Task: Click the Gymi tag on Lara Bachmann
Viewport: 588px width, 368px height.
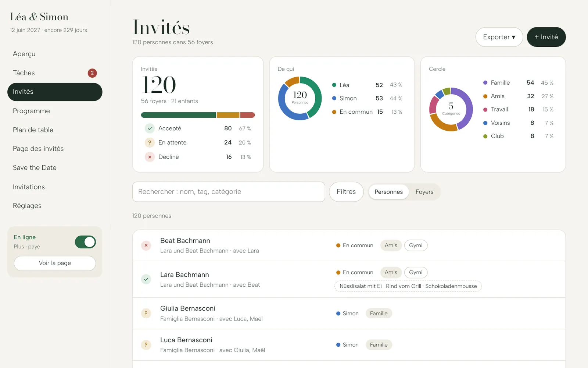Action: (x=416, y=272)
